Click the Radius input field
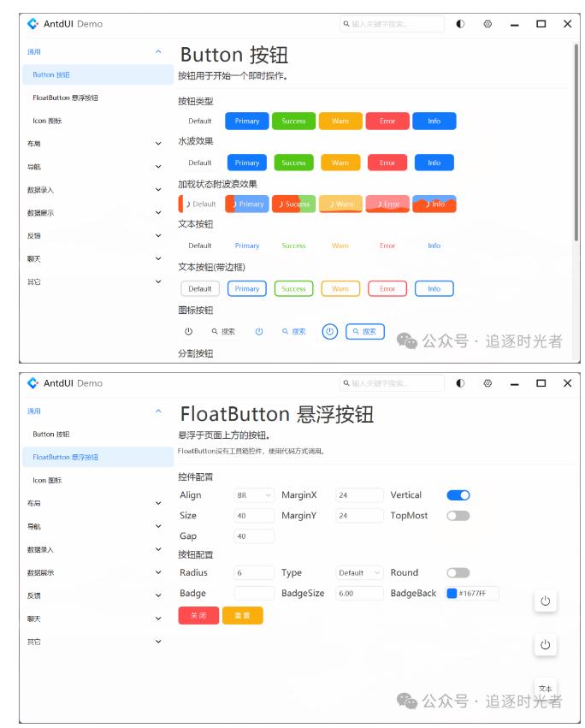The image size is (585, 728). [254, 573]
